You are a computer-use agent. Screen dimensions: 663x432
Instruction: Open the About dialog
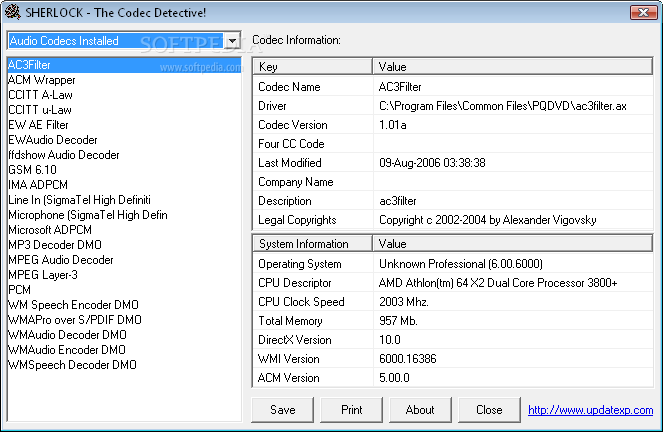tap(420, 410)
